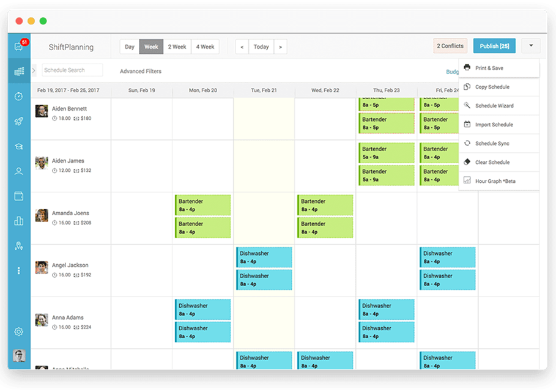Click the wallet payroll icon in sidebar
Screen dimensions: 556x392
(19, 196)
